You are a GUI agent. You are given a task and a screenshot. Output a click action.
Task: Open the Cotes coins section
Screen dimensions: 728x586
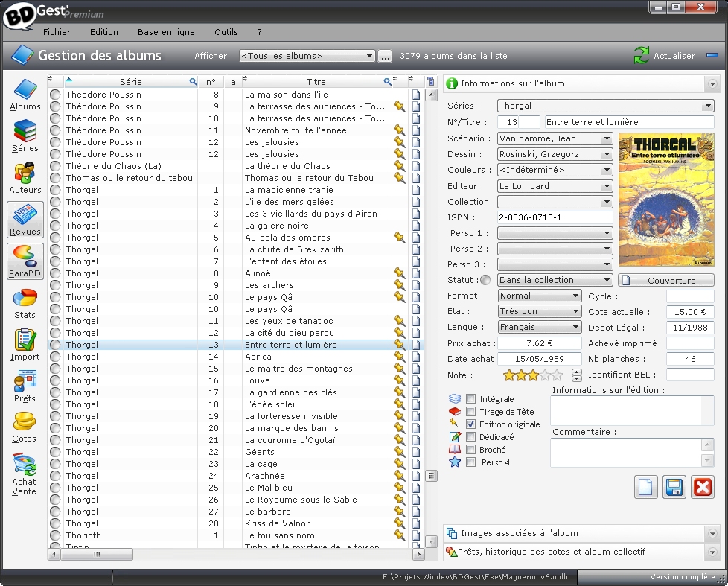[x=24, y=427]
